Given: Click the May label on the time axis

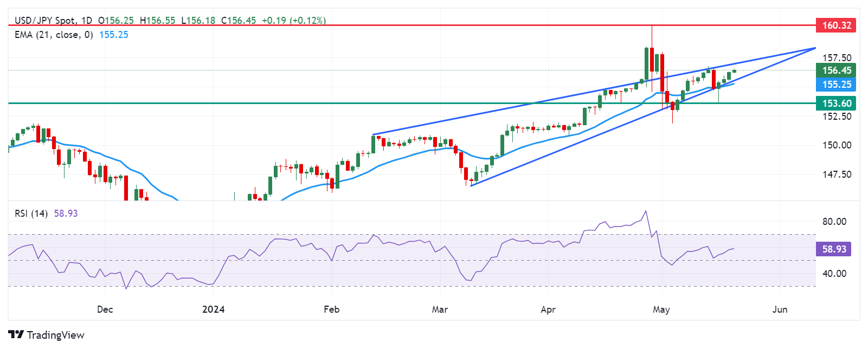Looking at the screenshot, I should coord(661,309).
